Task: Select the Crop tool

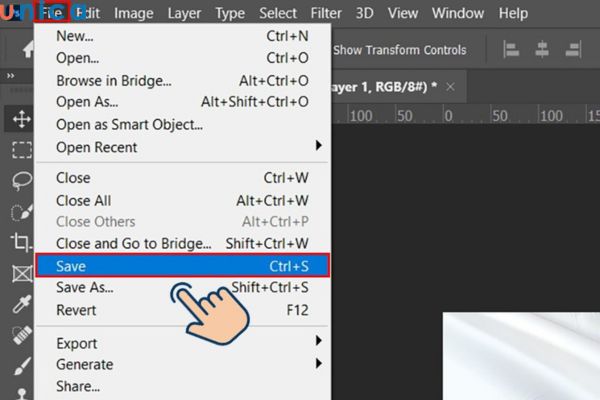Action: (x=20, y=242)
